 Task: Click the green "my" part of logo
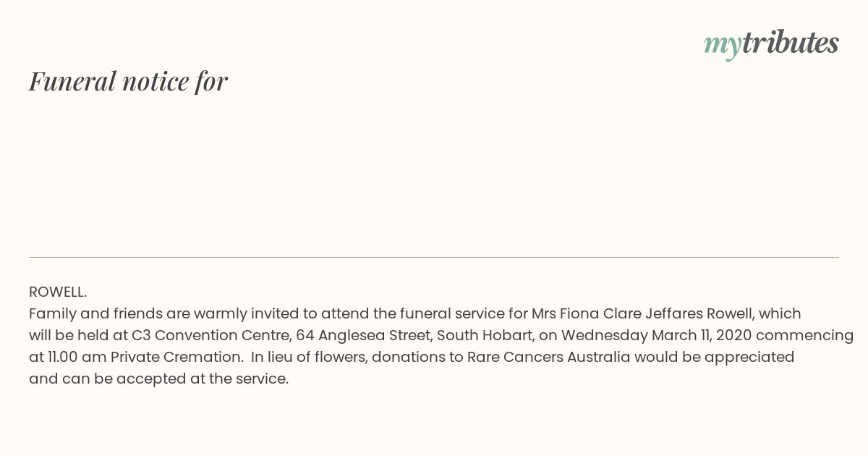(x=722, y=46)
